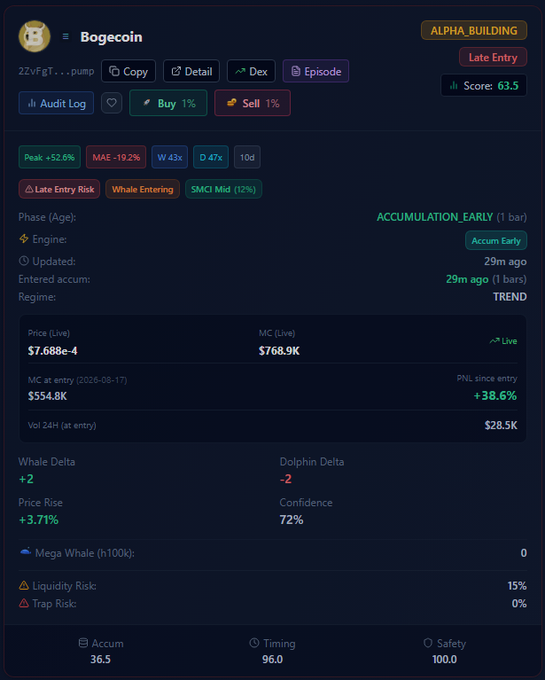Viewport: 545px width, 680px height.
Task: Click the live market cap $768.9K
Action: click(x=279, y=351)
